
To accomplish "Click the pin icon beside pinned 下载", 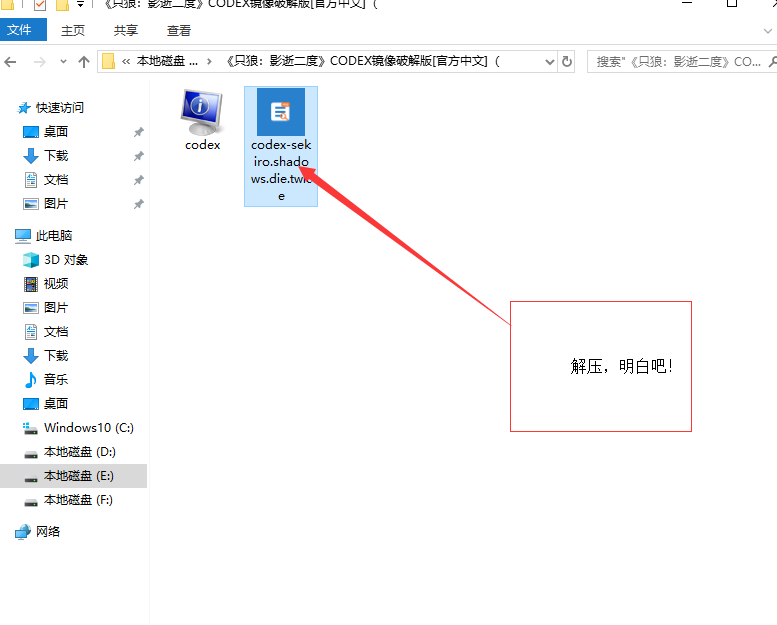I will tap(139, 156).
